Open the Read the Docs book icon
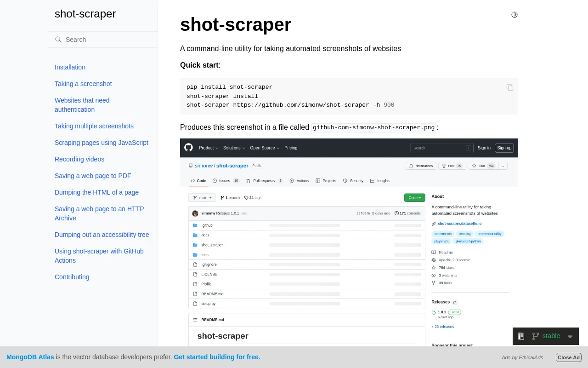Viewport: 588px width, 368px height. tap(521, 336)
